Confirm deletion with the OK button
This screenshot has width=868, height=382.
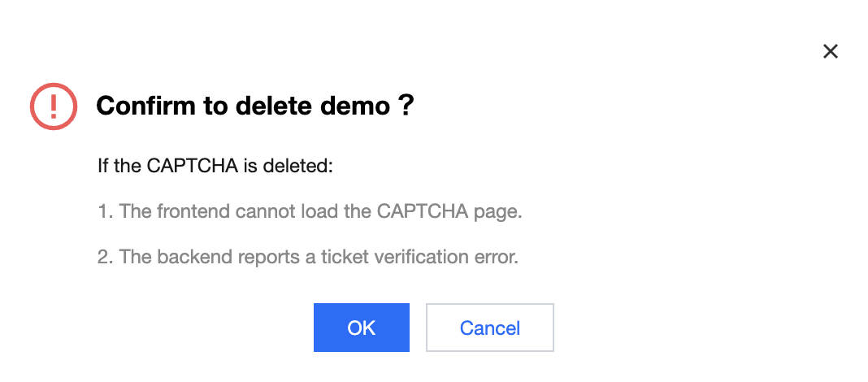pos(361,328)
